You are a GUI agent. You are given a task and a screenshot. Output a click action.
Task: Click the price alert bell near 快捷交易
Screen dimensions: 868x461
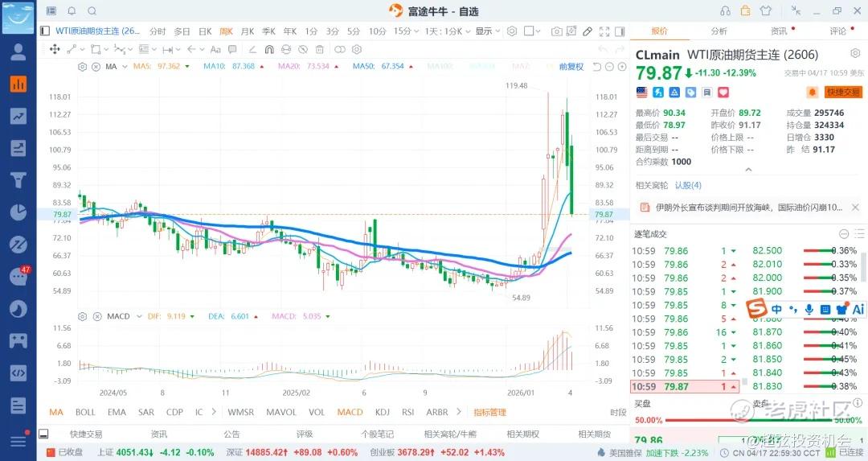812,92
